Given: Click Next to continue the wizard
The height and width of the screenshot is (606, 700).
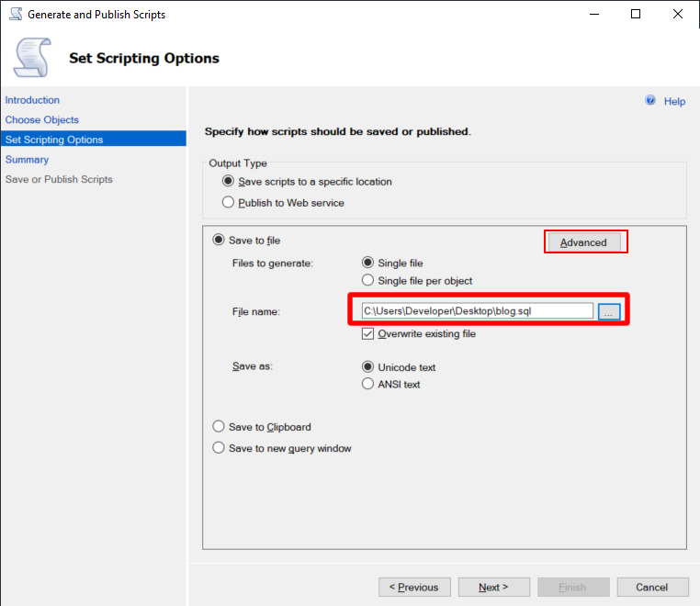Looking at the screenshot, I should point(493,588).
